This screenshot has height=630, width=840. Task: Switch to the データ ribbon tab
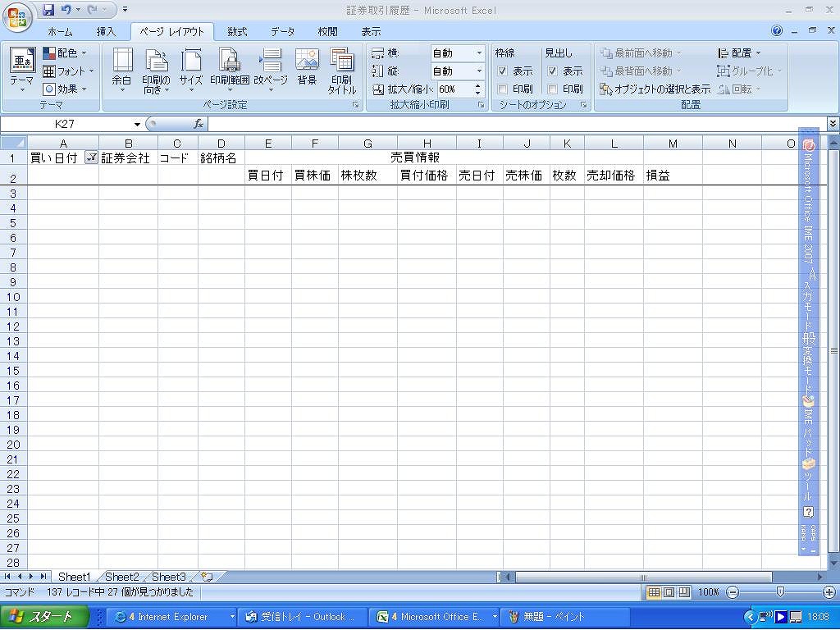click(x=282, y=32)
